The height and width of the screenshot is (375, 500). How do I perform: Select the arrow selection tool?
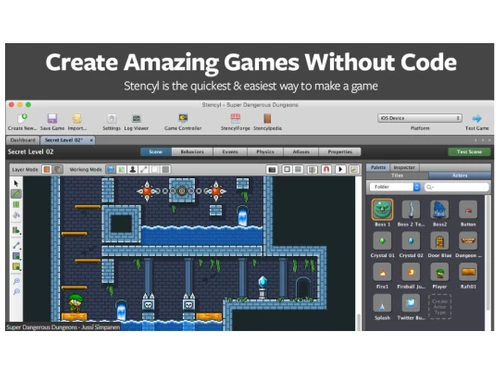[16, 183]
